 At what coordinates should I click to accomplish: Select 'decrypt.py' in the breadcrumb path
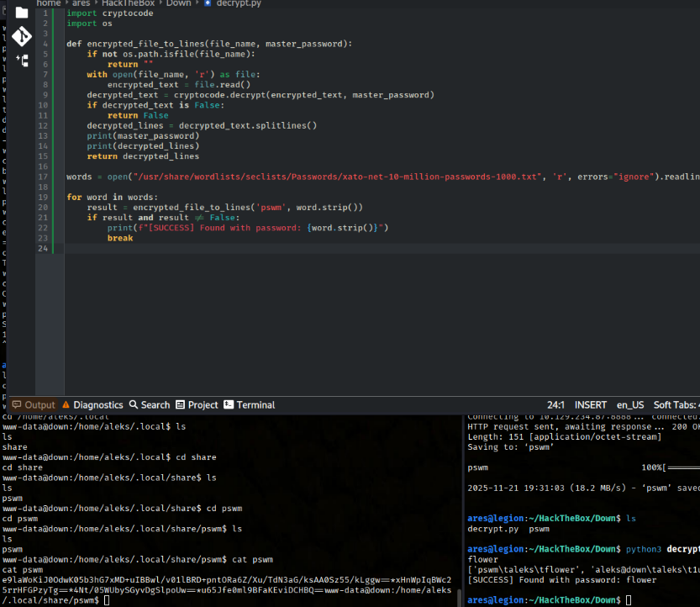click(x=239, y=3)
